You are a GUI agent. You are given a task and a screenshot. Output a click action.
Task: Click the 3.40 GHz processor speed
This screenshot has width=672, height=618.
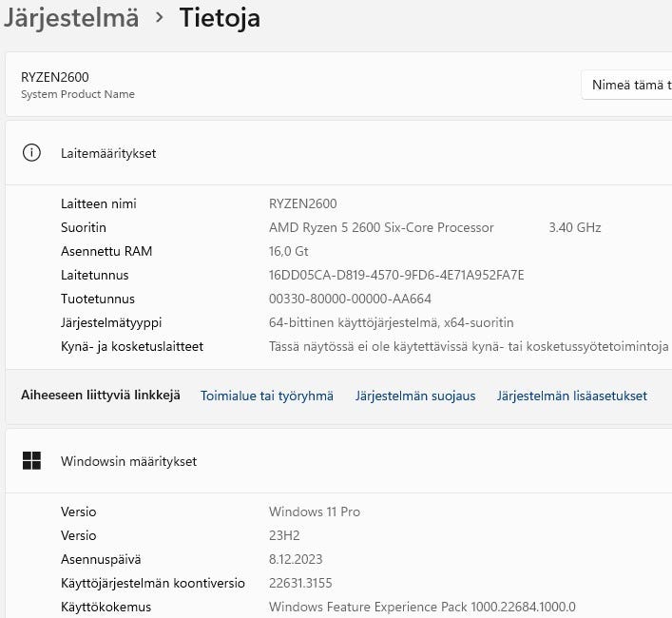(574, 228)
